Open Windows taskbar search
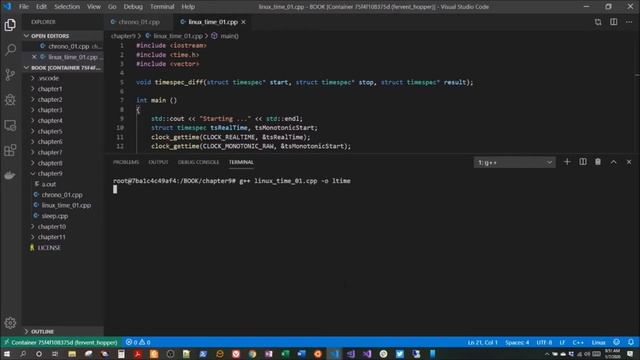 point(23,354)
